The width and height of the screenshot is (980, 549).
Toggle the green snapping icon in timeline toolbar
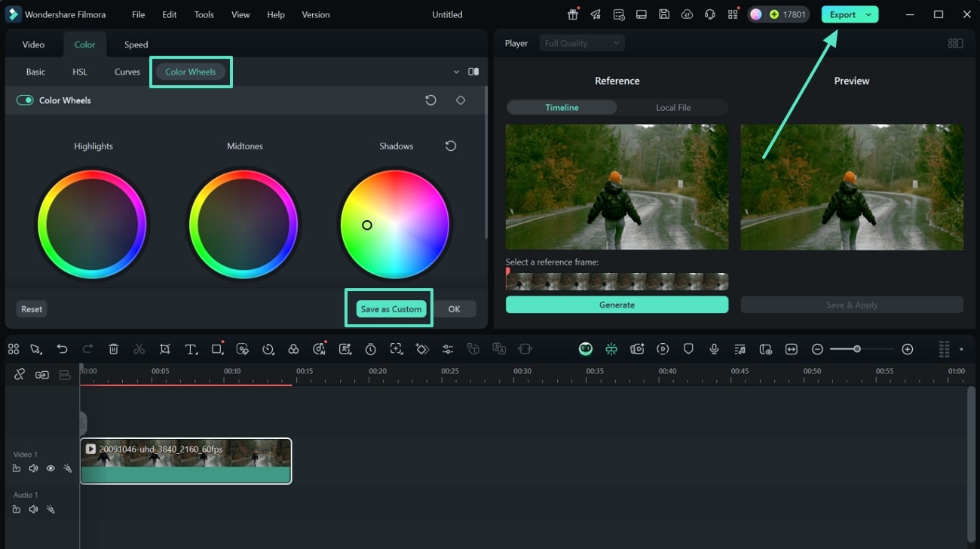click(x=611, y=349)
